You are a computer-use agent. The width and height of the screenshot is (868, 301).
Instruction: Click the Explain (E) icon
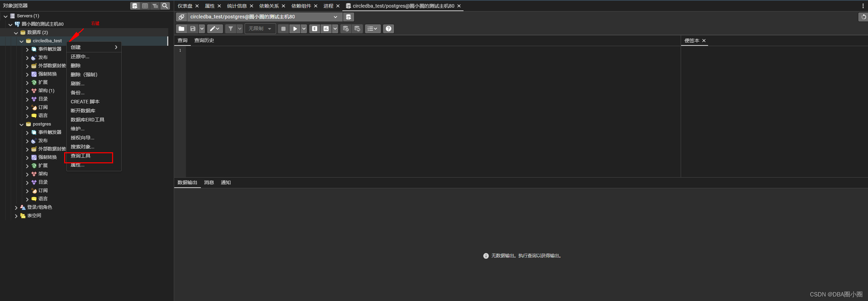coord(315,29)
